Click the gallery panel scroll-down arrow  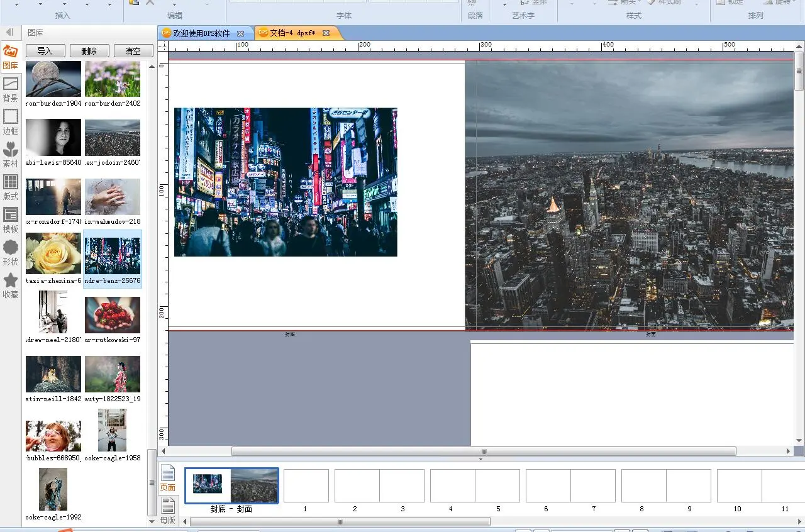152,521
